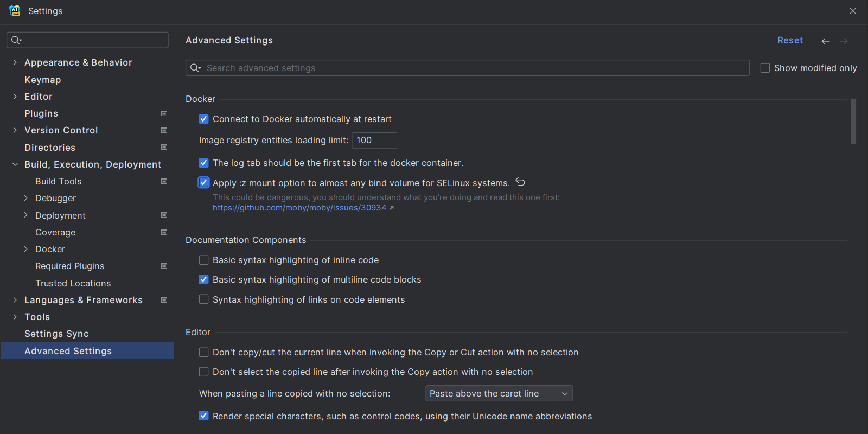The image size is (868, 434).
Task: Open the paste line behavior dropdown
Action: click(499, 393)
